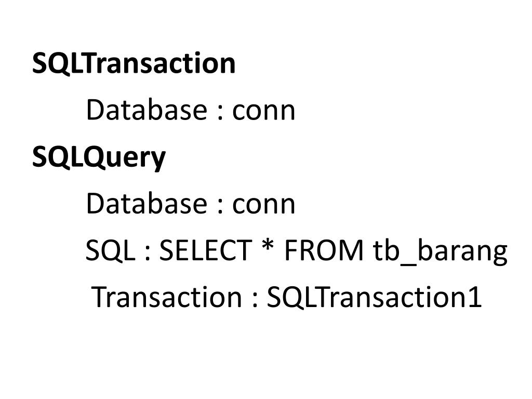Select the SQLTransaction1 value
Viewport: 532px width, 399px height.
coord(374,297)
